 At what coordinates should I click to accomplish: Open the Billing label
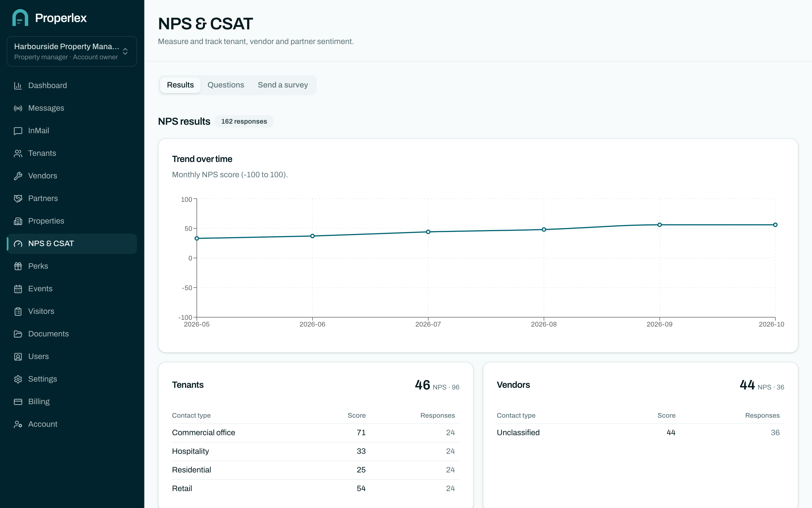coord(39,402)
